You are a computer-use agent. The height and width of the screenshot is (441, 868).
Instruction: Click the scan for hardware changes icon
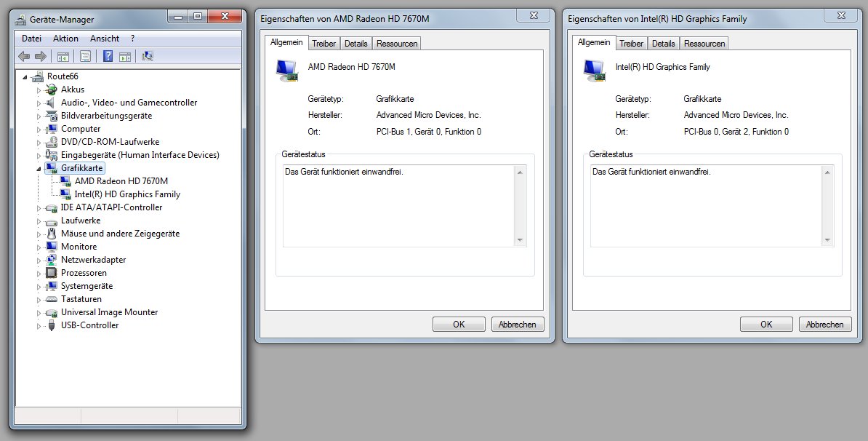click(148, 56)
